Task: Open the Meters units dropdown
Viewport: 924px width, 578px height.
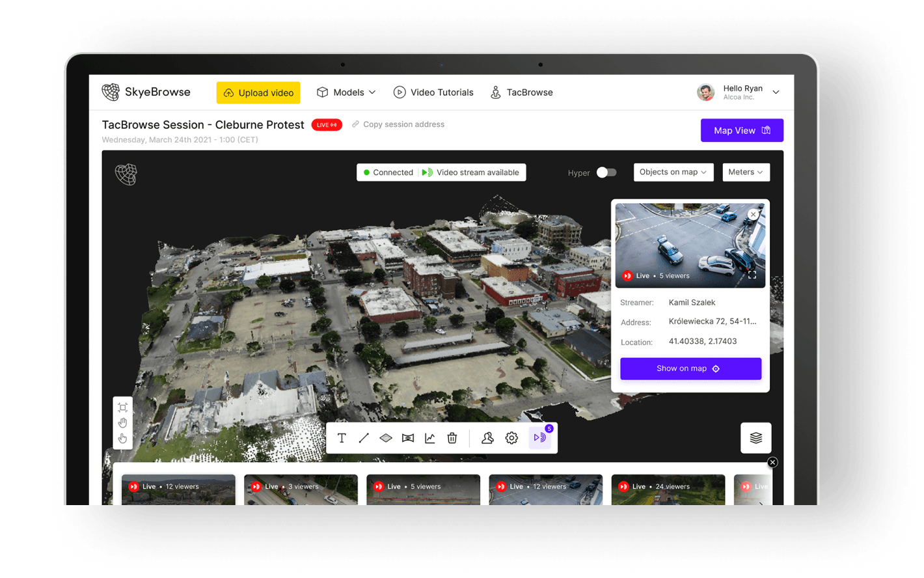Action: [745, 172]
